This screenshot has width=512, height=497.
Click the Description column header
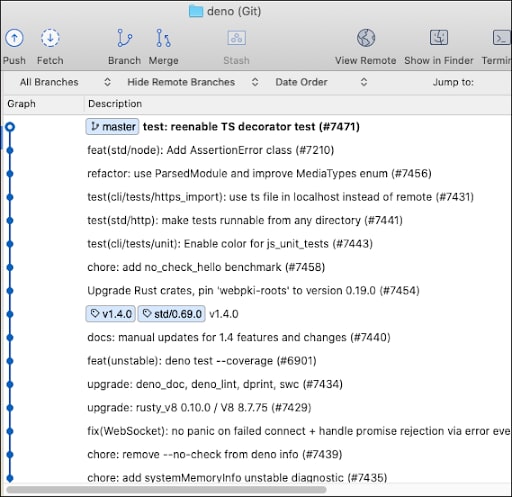(115, 104)
